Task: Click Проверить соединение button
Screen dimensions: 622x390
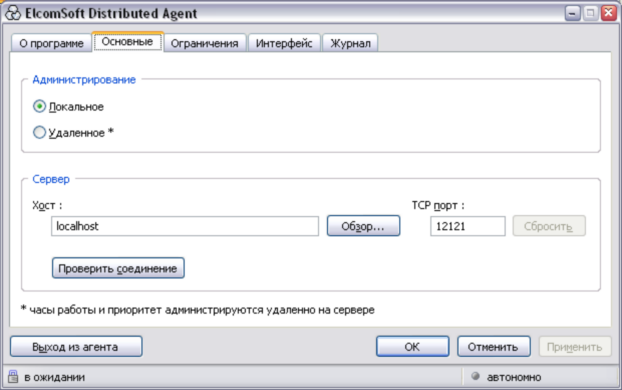Action: (118, 268)
